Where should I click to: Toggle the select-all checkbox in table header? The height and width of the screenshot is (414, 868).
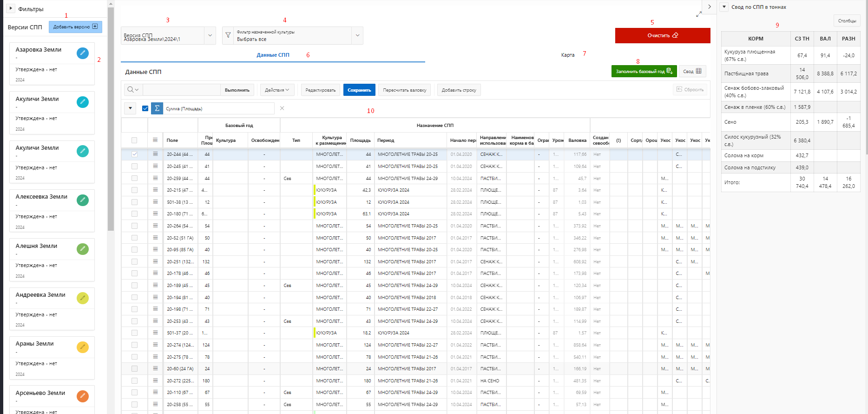[134, 140]
